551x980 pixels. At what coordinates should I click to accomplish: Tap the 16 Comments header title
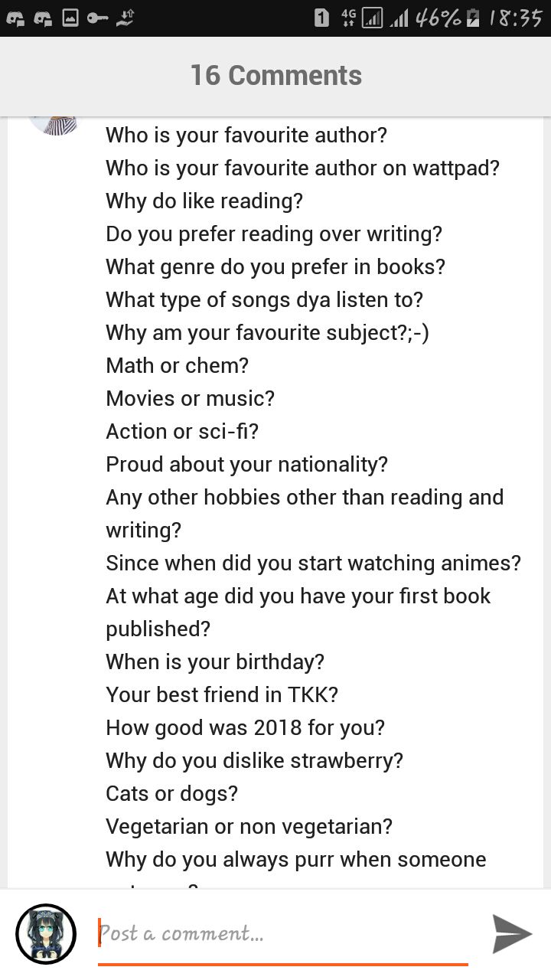click(275, 75)
